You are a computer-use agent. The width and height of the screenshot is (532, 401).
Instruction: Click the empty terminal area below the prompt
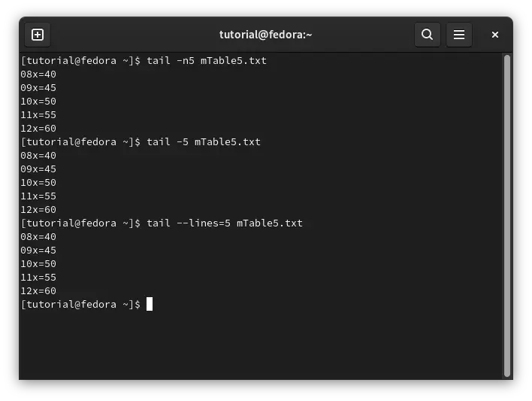coord(261,343)
